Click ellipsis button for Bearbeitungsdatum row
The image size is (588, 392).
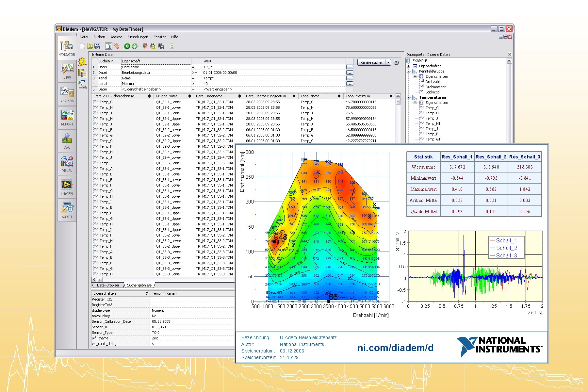click(x=350, y=73)
